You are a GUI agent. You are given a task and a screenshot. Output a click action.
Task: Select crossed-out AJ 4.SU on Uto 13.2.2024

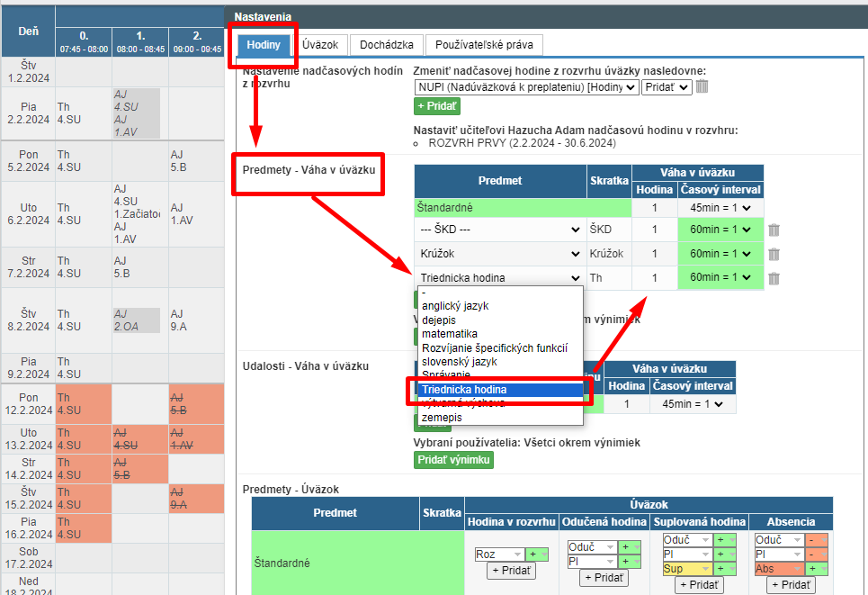point(126,438)
